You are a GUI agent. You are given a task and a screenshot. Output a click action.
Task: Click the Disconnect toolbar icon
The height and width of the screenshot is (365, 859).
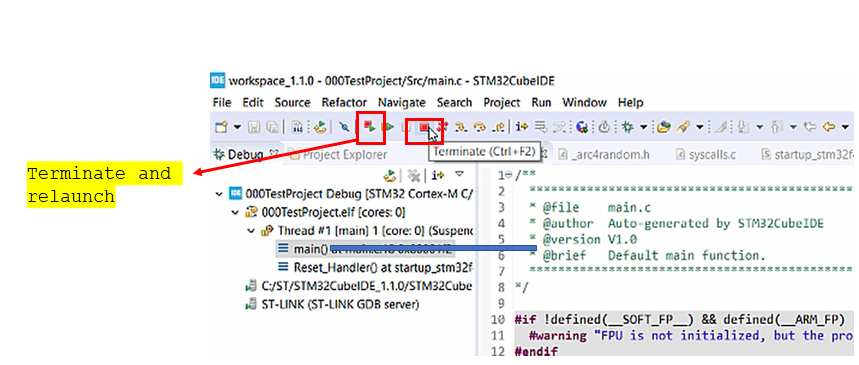tap(442, 127)
